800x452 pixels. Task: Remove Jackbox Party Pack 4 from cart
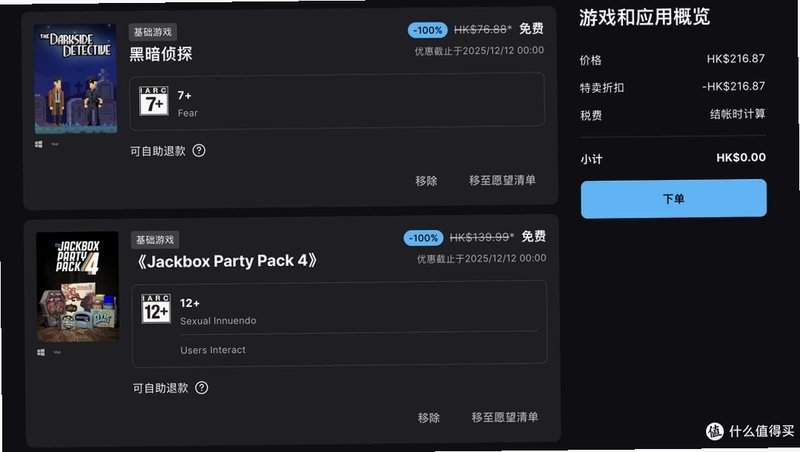pos(429,418)
